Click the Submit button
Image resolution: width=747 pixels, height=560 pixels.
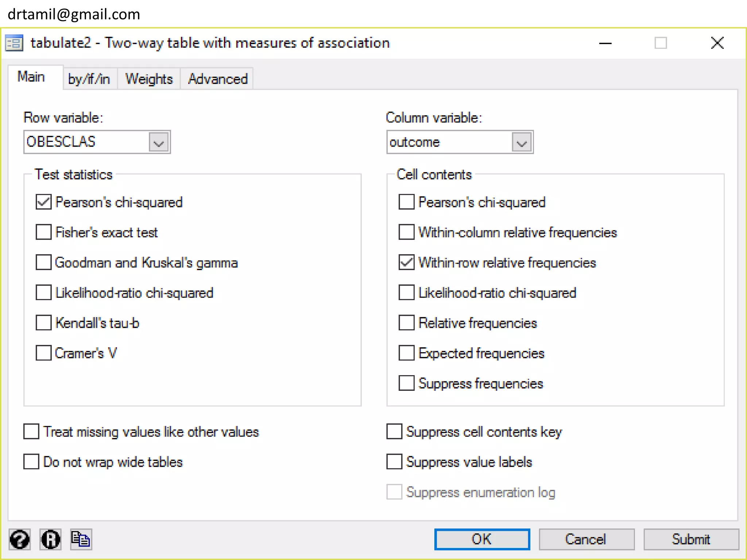tap(691, 540)
